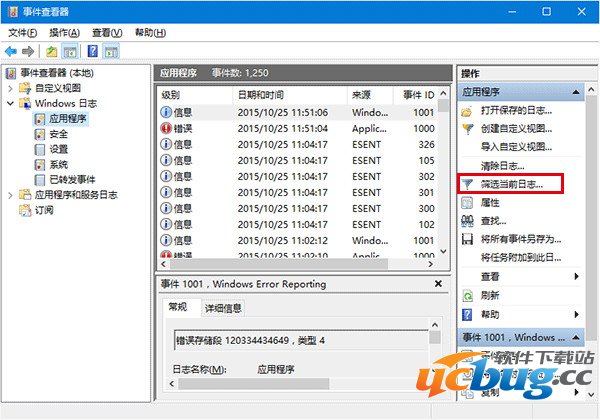
Task: Click the red error icon in event list
Action: (x=166, y=129)
